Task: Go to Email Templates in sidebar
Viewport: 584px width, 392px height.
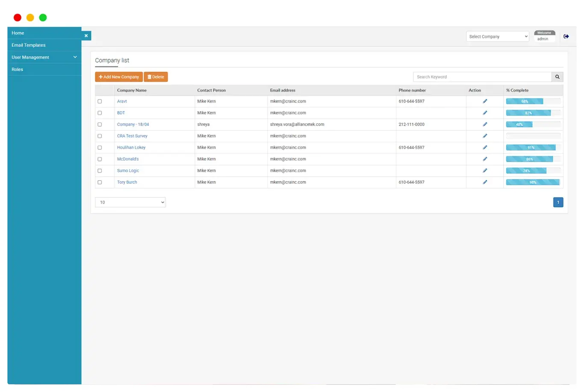Action: point(29,45)
